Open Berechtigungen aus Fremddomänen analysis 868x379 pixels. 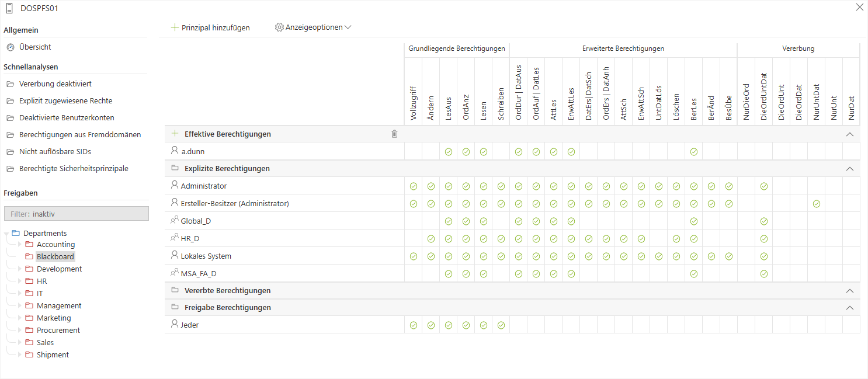(80, 135)
